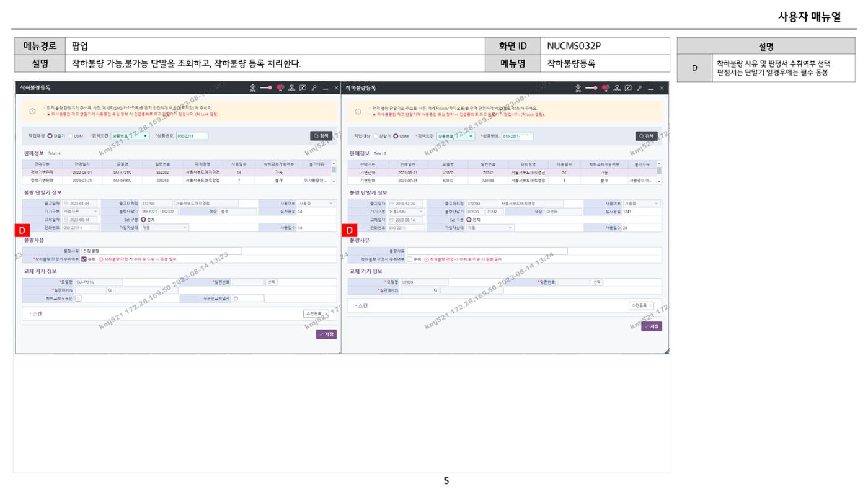
Task: Click the network hierarchy icon in the left window title bar
Action: click(291, 88)
